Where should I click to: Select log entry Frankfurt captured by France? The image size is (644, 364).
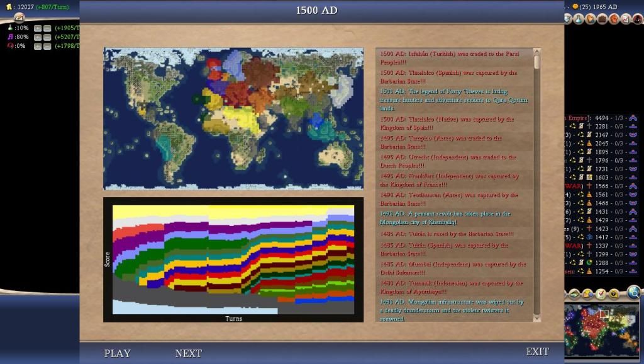tap(454, 180)
